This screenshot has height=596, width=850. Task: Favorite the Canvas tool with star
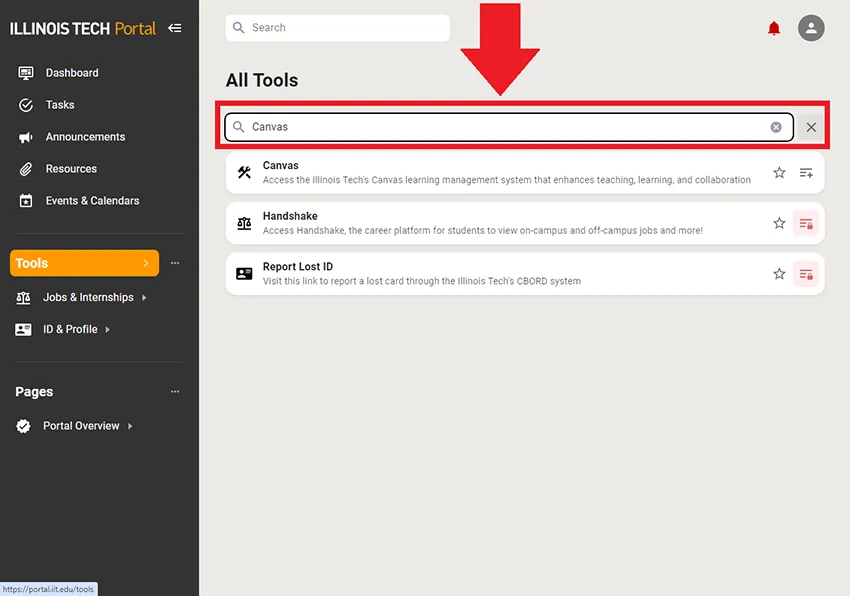point(779,173)
